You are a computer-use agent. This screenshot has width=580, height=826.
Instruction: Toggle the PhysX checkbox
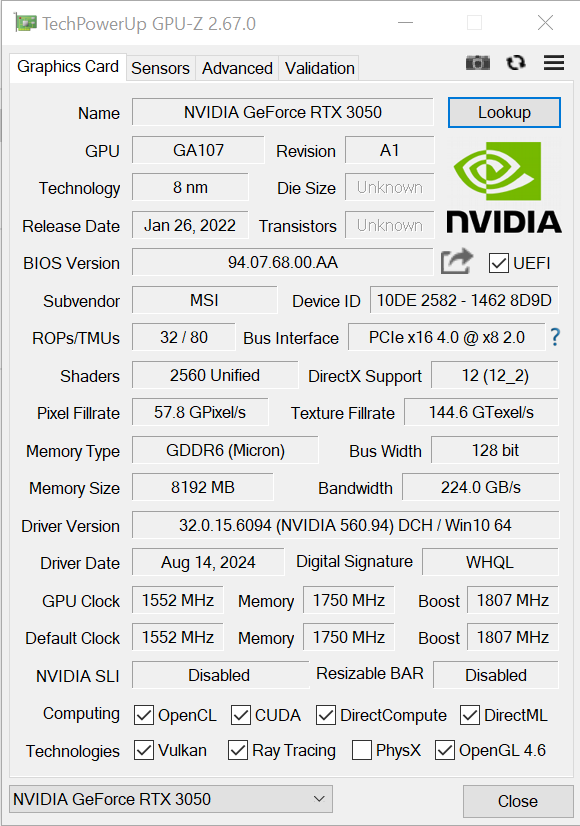tap(361, 750)
